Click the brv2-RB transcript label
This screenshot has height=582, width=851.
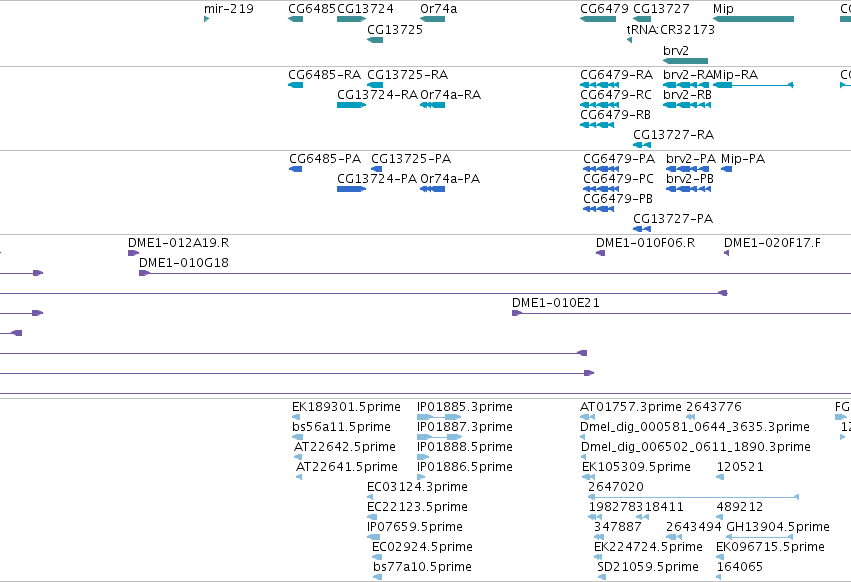pos(687,94)
